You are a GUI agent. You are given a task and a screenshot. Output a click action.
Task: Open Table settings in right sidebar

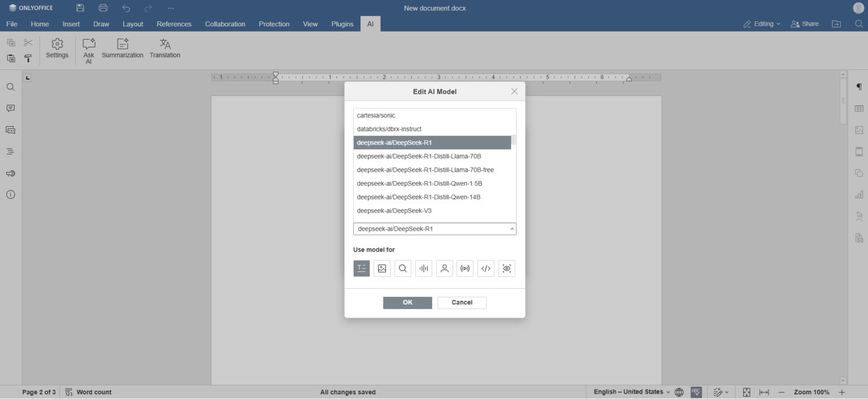click(859, 109)
